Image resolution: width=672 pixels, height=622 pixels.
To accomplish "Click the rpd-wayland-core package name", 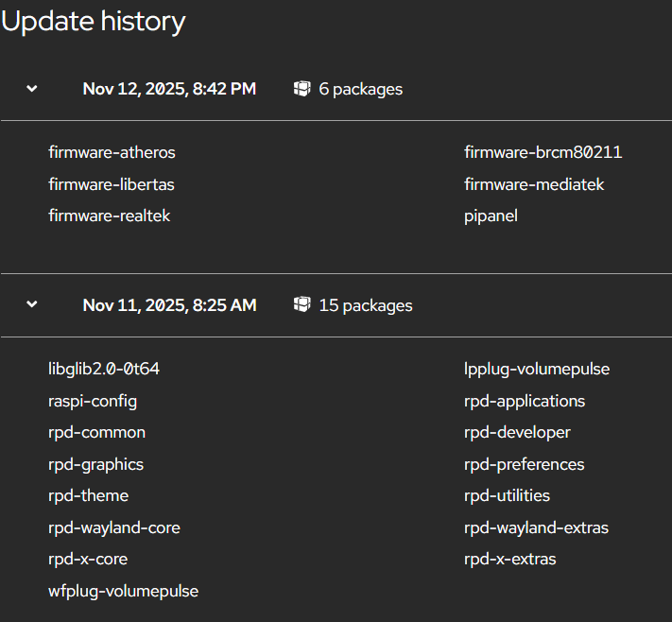I will 113,527.
